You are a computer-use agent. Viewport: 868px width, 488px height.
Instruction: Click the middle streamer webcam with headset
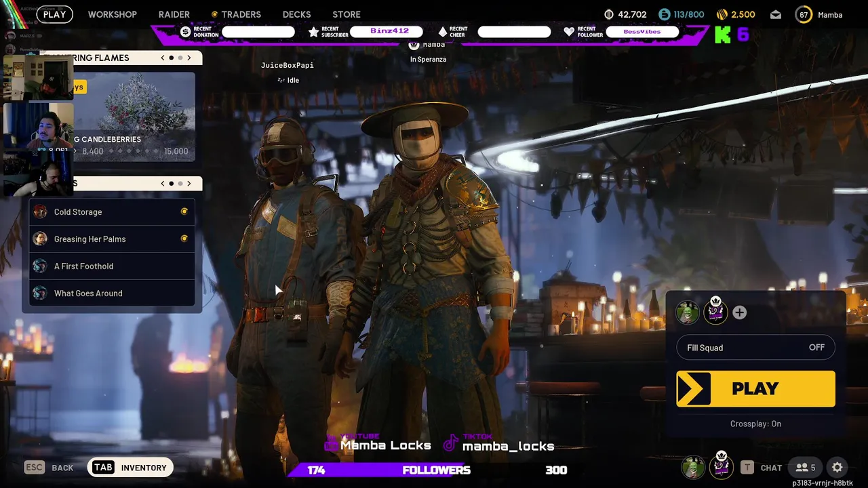[x=38, y=125]
